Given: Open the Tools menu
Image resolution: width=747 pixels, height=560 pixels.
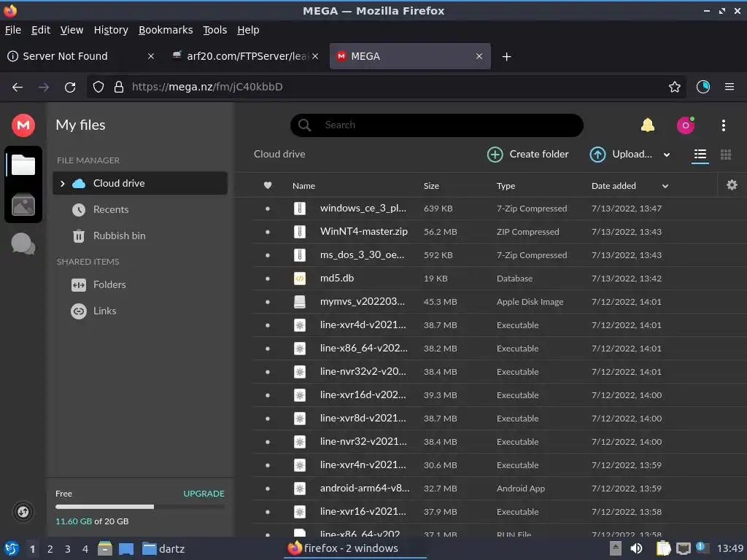Looking at the screenshot, I should pos(215,30).
